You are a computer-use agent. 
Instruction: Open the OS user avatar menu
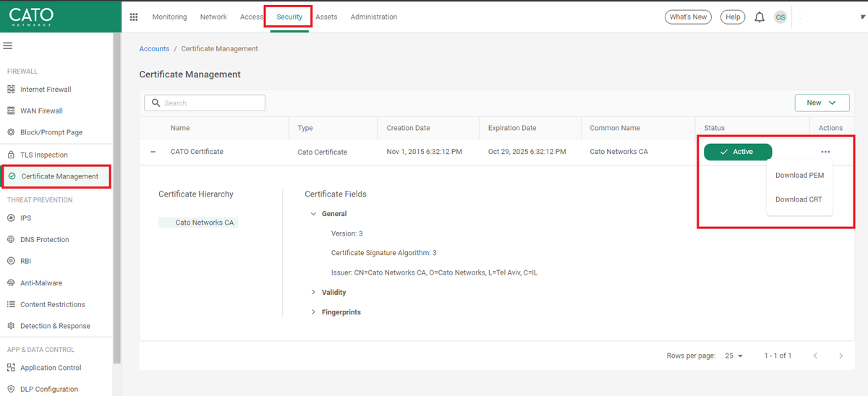tap(780, 17)
